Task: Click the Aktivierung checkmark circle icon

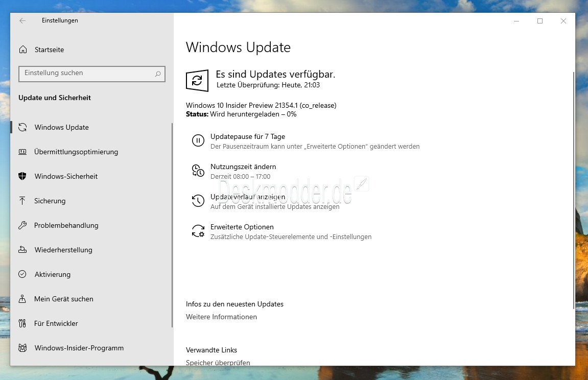Action: (x=22, y=274)
